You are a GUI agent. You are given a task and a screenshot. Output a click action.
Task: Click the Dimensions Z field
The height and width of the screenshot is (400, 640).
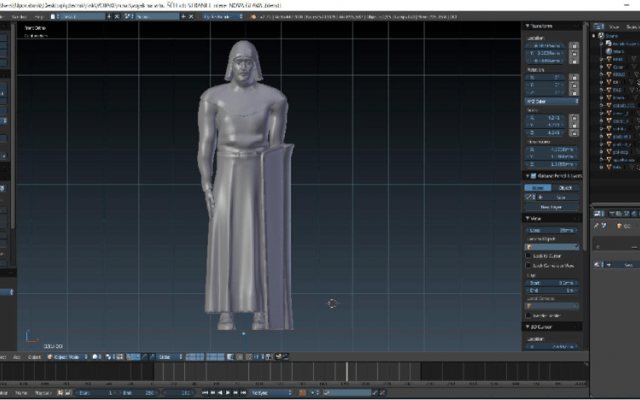coord(551,164)
